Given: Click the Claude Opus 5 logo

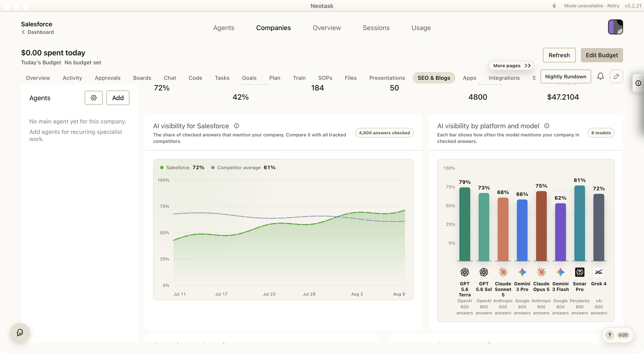Looking at the screenshot, I should [x=541, y=272].
